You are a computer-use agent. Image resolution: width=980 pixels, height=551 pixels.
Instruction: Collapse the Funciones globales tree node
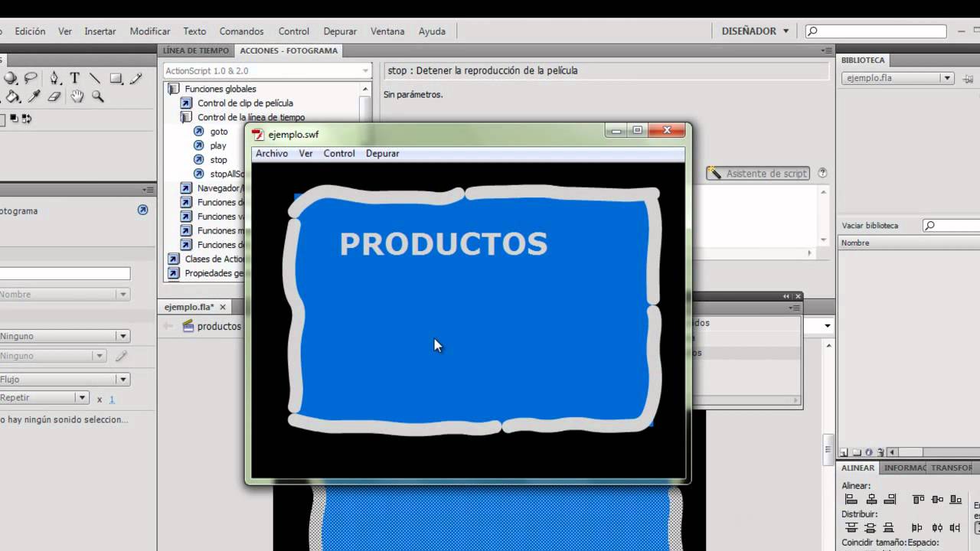point(173,89)
